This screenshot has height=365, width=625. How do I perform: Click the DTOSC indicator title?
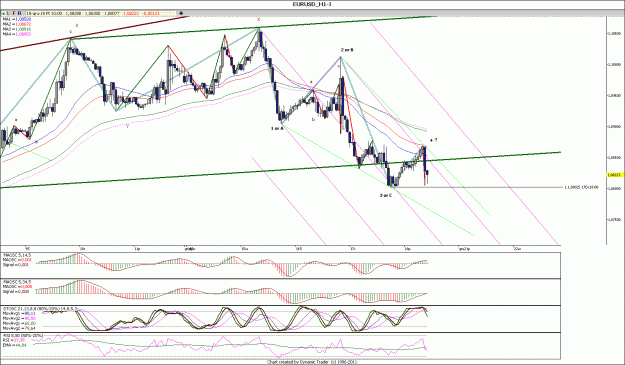[40, 308]
